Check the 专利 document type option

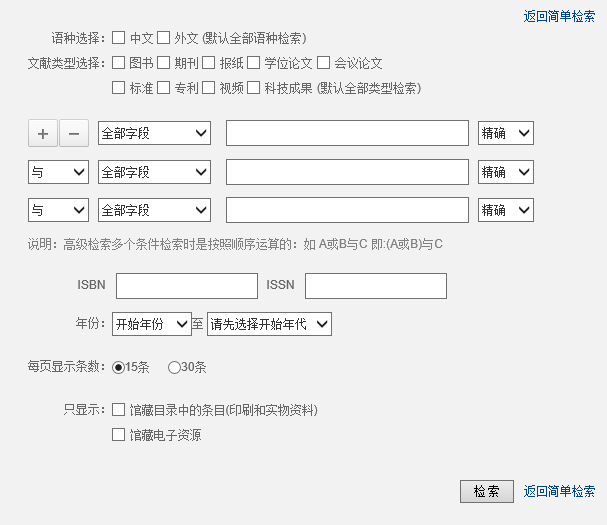click(163, 88)
